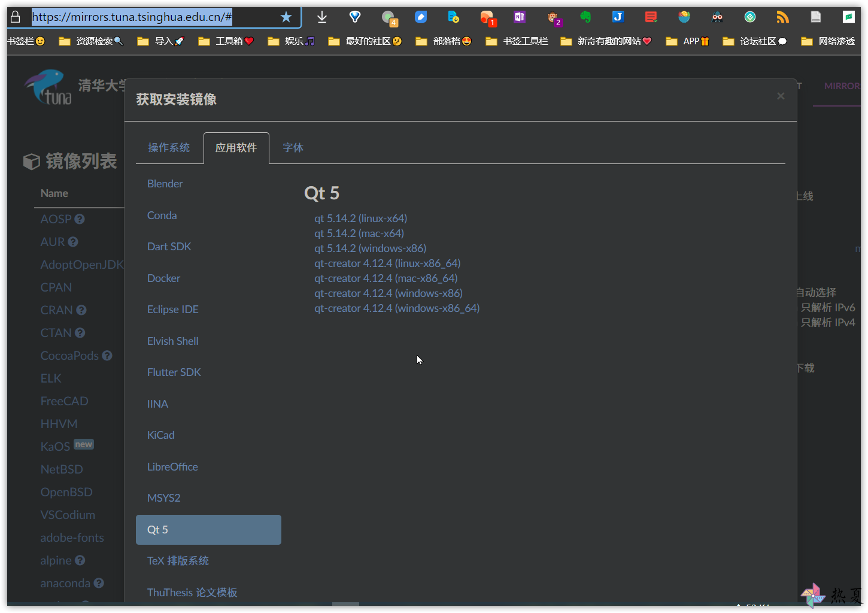
Task: Switch to the 操作系统 tab
Action: (x=169, y=148)
